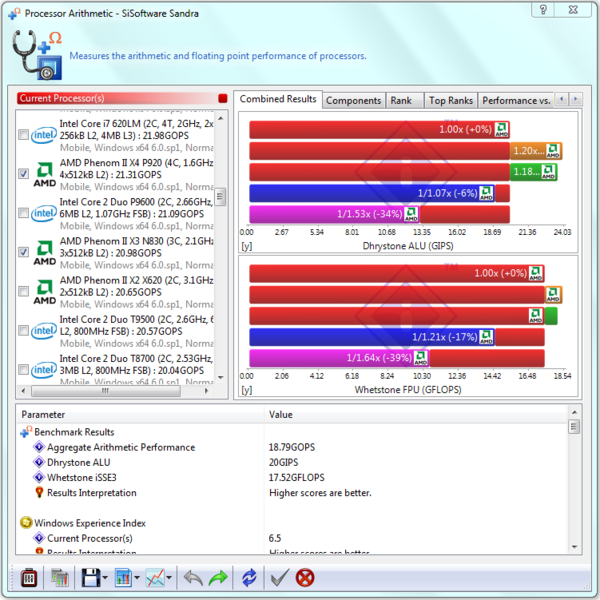Check the Intel Core 2 Duo T8700 checkbox
The height and width of the screenshot is (600, 600).
pyautogui.click(x=23, y=369)
